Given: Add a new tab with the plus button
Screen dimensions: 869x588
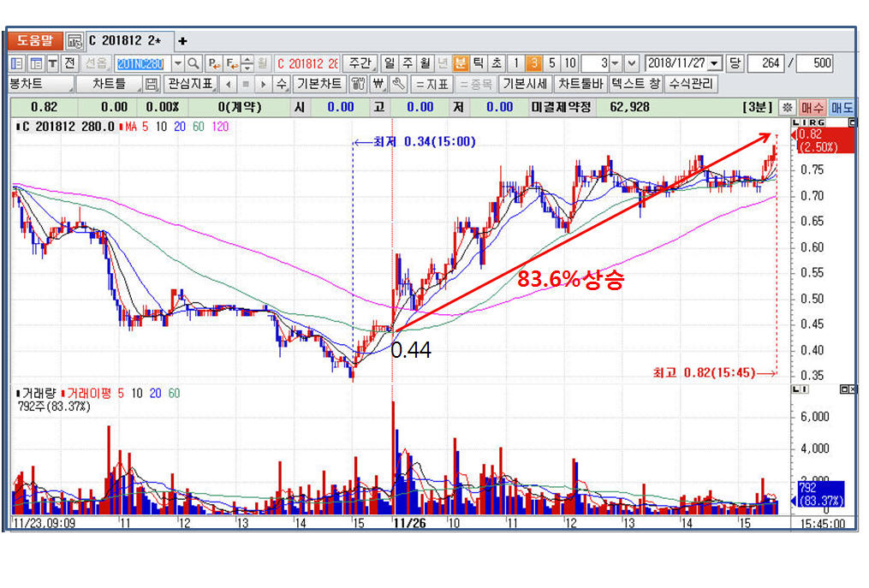Looking at the screenshot, I should [182, 40].
